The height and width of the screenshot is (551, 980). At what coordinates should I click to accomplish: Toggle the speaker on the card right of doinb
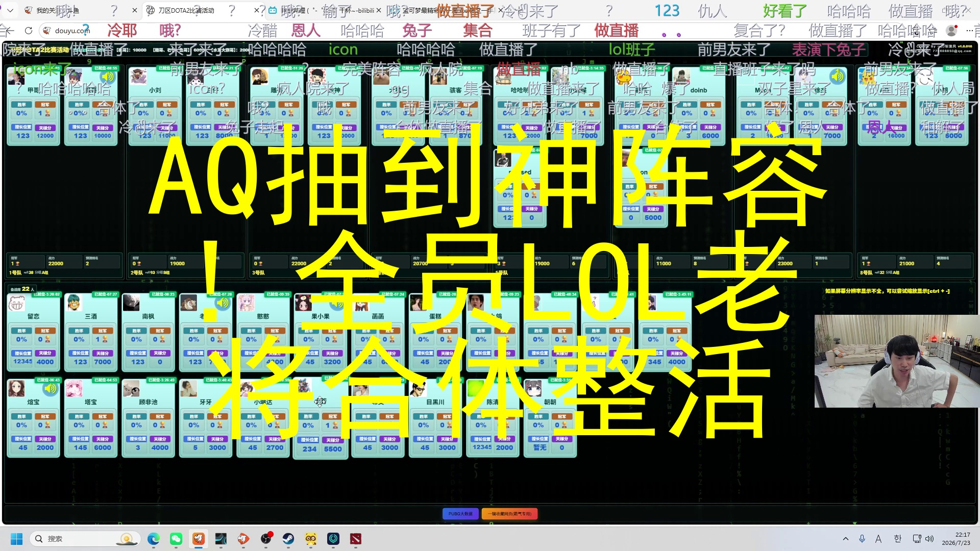click(x=837, y=77)
